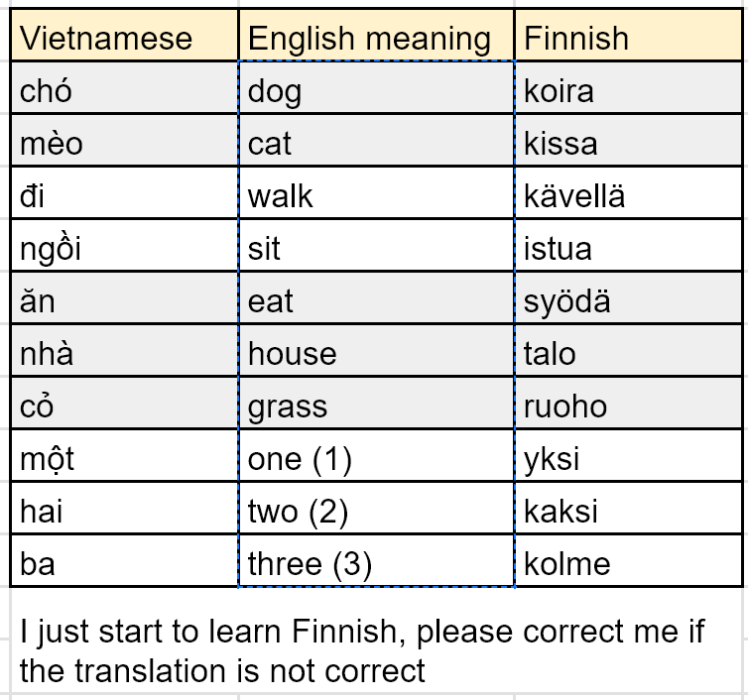Select the one (1) cell
The height and width of the screenshot is (700, 748).
pyautogui.click(x=376, y=456)
